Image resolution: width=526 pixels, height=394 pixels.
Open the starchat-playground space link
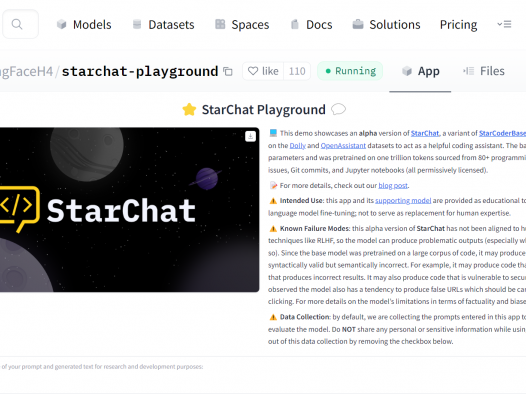pos(140,71)
